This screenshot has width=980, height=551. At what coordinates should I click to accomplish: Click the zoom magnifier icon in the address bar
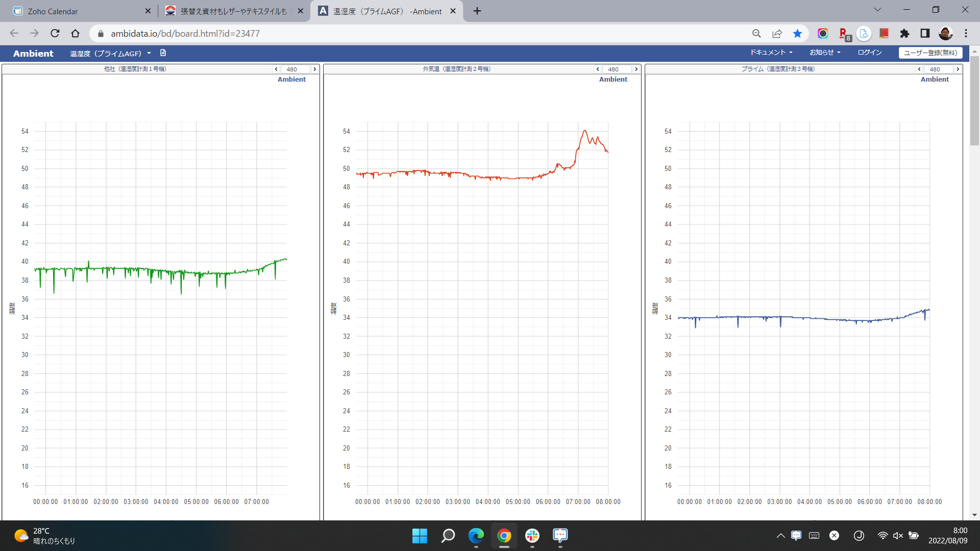756,34
